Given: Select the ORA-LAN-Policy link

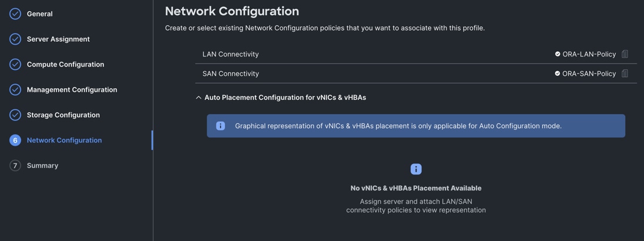Looking at the screenshot, I should [589, 54].
